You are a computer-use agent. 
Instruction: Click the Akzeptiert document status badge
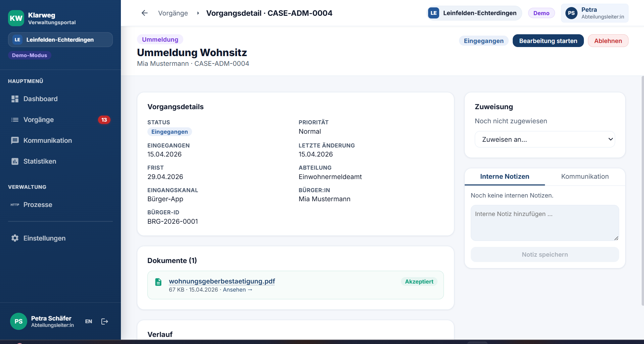click(419, 282)
